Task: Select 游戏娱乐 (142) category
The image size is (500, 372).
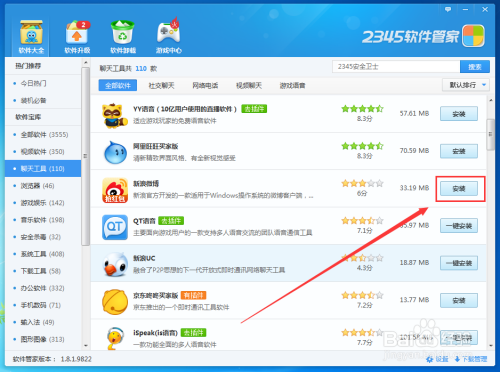Action: pos(43,203)
